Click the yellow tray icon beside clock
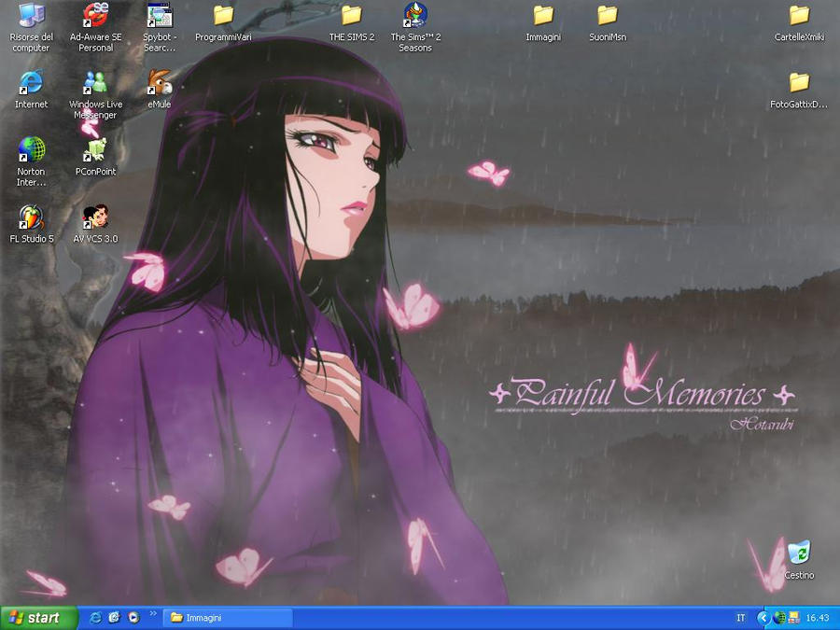Image resolution: width=840 pixels, height=630 pixels. [794, 618]
